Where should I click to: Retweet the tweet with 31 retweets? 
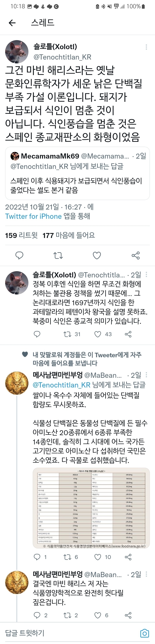click(67, 334)
